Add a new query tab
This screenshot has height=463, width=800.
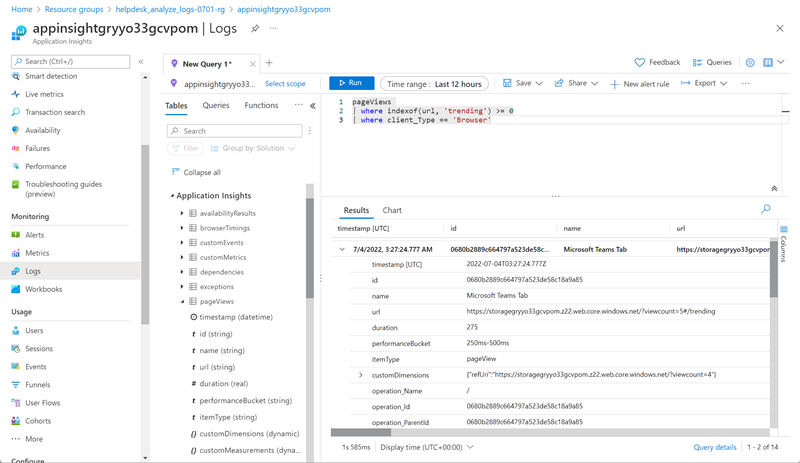click(x=269, y=63)
